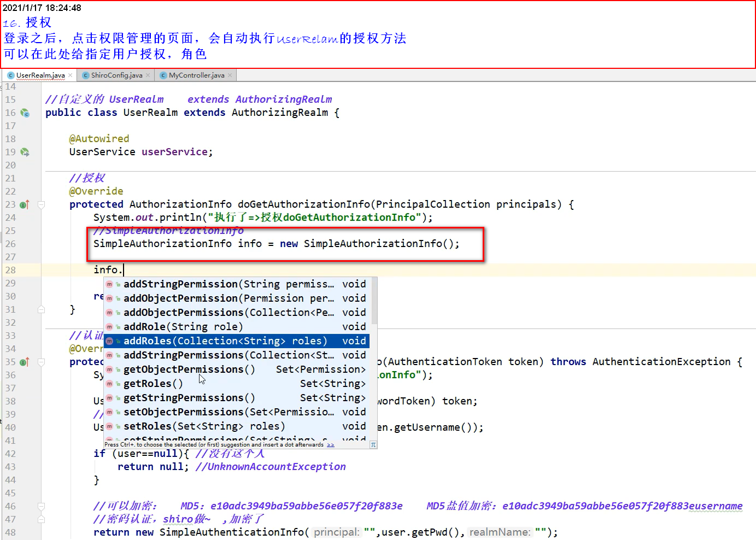756x540 pixels.
Task: Select getRoles() suggestion
Action: 237,384
